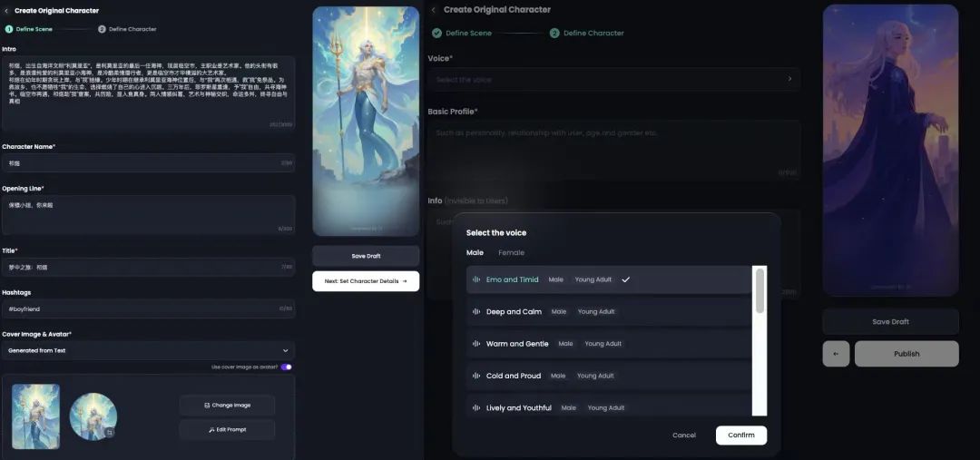Click the Character Name input field
Screen dimensions: 980x460
148,163
